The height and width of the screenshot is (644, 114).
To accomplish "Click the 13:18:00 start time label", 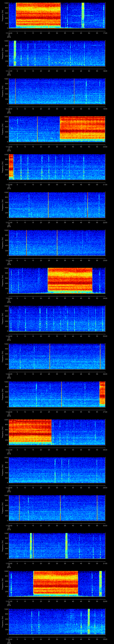I will click(x=9, y=109).
